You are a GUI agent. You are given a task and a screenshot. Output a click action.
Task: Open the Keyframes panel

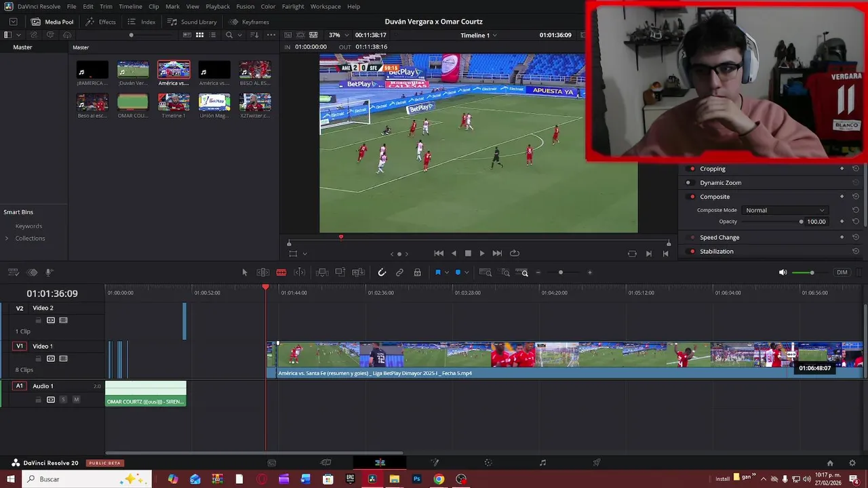(x=249, y=22)
